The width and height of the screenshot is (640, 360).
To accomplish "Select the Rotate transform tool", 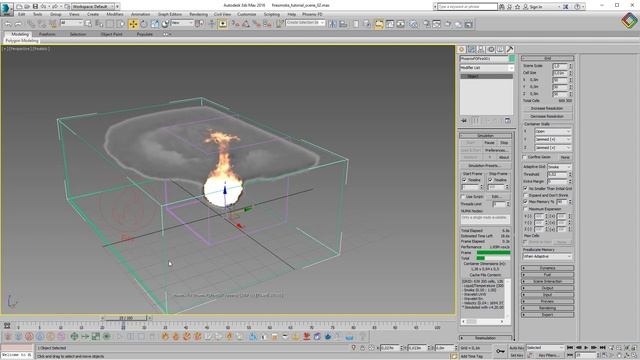I will 144,24.
